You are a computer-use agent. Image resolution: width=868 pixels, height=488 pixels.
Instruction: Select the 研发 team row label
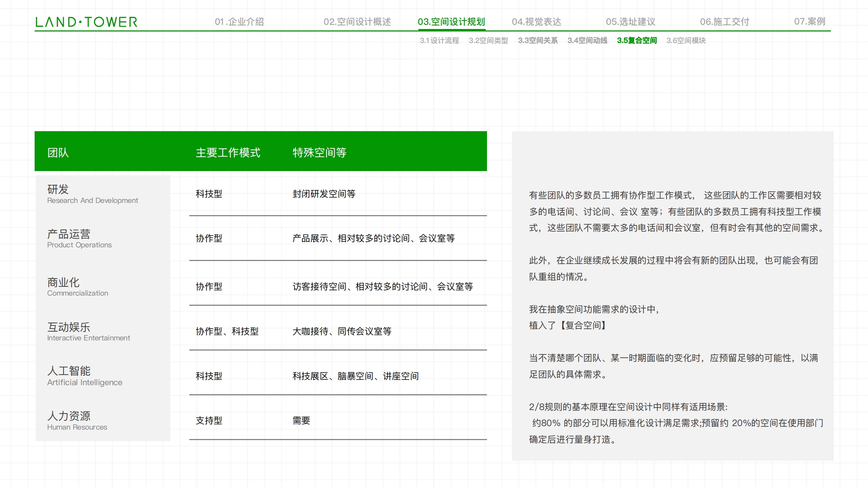pyautogui.click(x=58, y=189)
